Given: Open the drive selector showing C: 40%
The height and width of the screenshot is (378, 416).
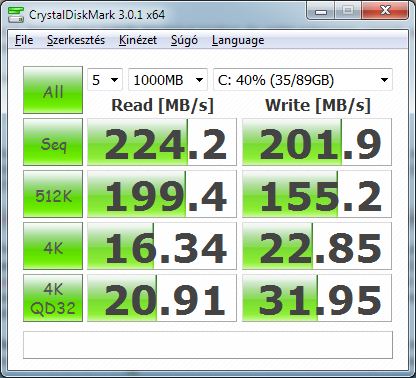Looking at the screenshot, I should [303, 80].
